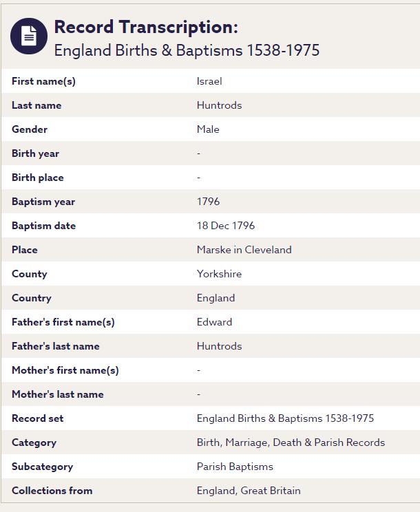
Task: Click the Mother's first name(s) label
Action: tap(65, 370)
